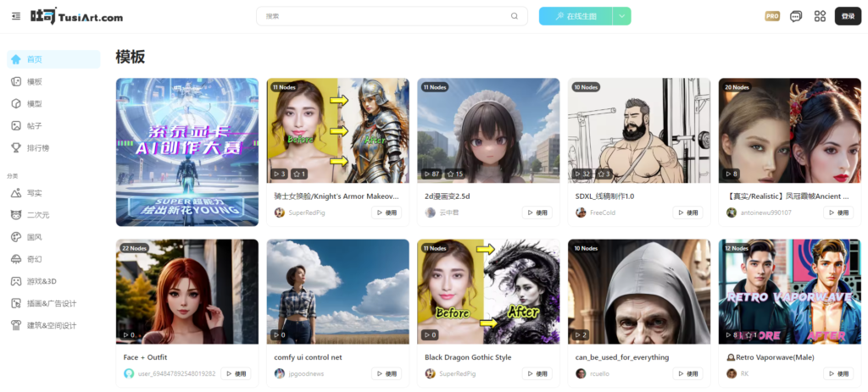
Task: Collapse the sidebar using the hamburger menu icon
Action: (x=16, y=16)
